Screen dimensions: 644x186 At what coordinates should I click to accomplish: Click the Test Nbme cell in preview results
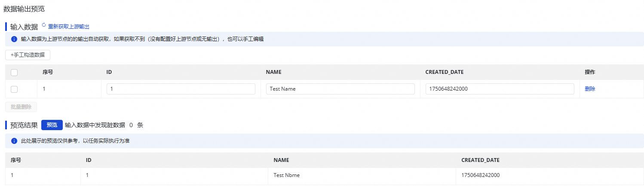(x=286, y=175)
